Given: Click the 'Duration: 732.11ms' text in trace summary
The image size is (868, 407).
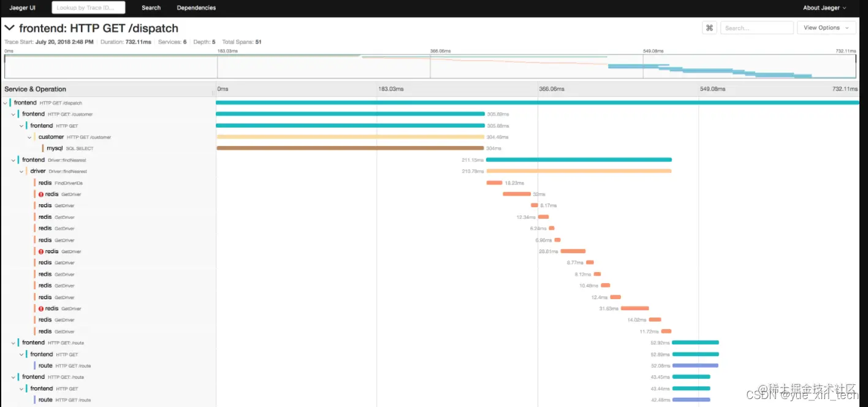Looking at the screenshot, I should tap(126, 42).
